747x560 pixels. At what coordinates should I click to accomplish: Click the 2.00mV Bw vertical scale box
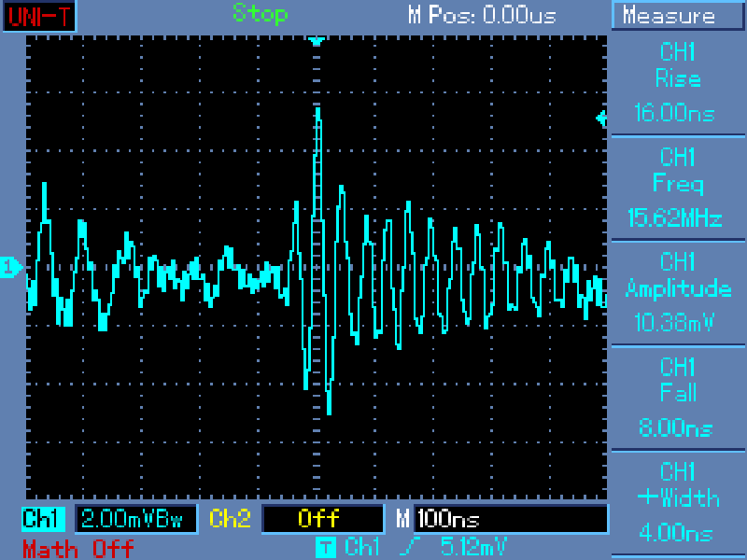[x=135, y=519]
